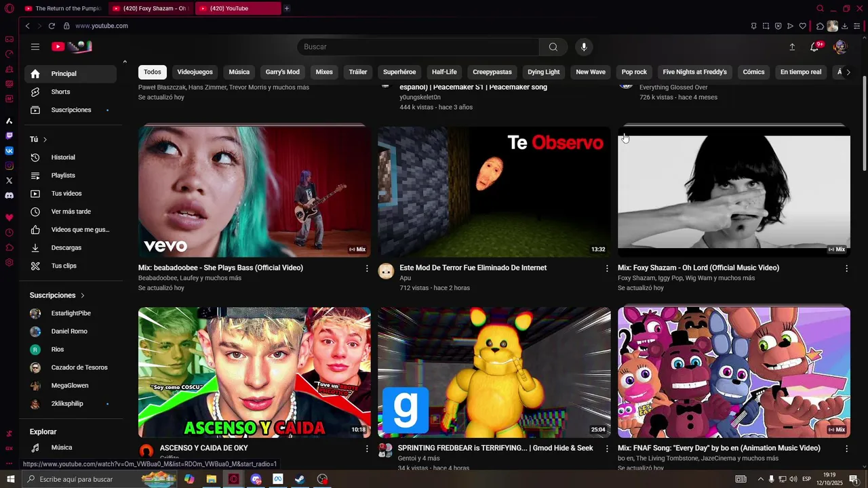Click the search magnifier button
The height and width of the screenshot is (488, 868).
pos(553,47)
